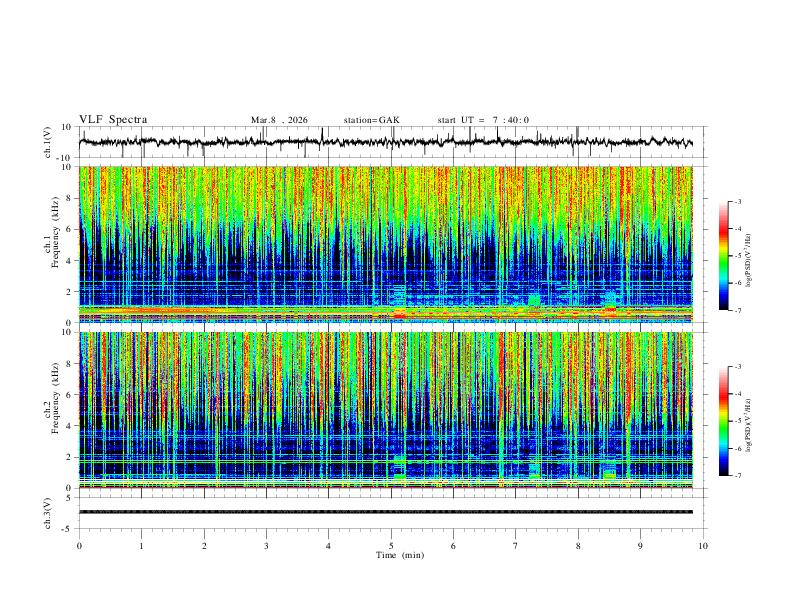The image size is (792, 612).
Task: Click the '3' tick on the Time axis
Action: click(x=266, y=546)
